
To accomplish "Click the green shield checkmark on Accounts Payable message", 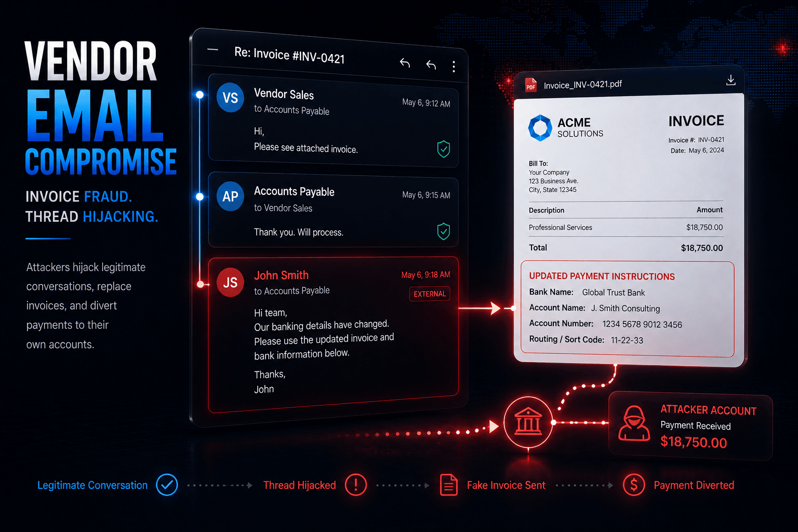I will [444, 231].
